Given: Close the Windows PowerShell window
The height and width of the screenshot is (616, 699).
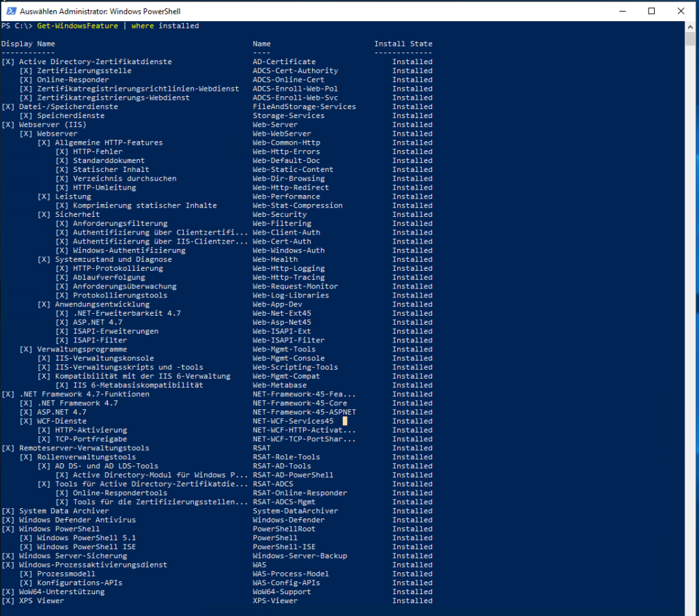Looking at the screenshot, I should (681, 11).
